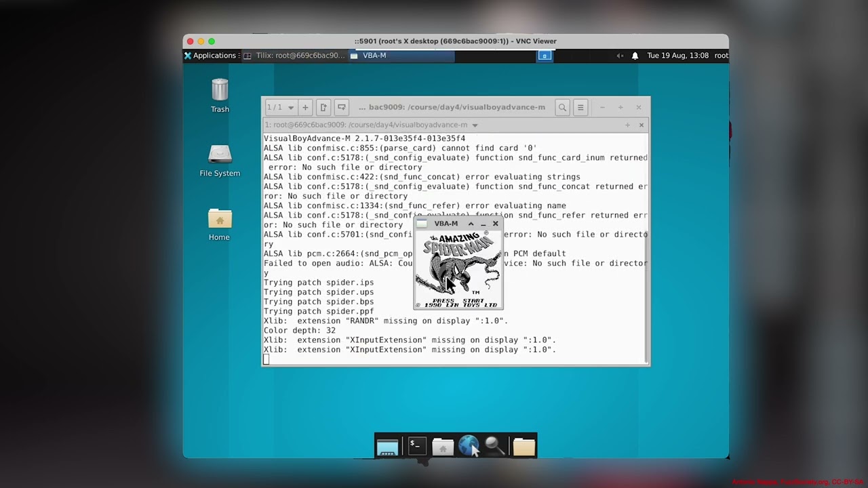868x488 pixels.
Task: Click the line 'VisualBoyAdvance-M 2.1.7-013e35f4-013e35f4'
Action: pyautogui.click(x=364, y=138)
